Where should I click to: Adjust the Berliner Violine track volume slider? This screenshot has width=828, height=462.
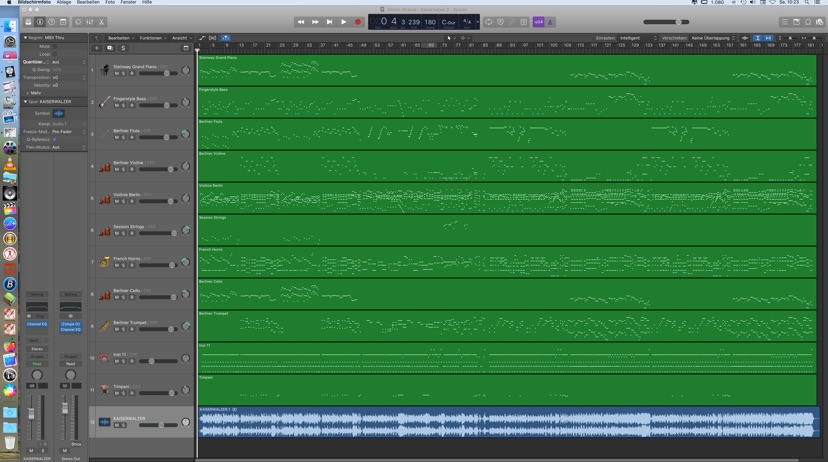coord(158,169)
